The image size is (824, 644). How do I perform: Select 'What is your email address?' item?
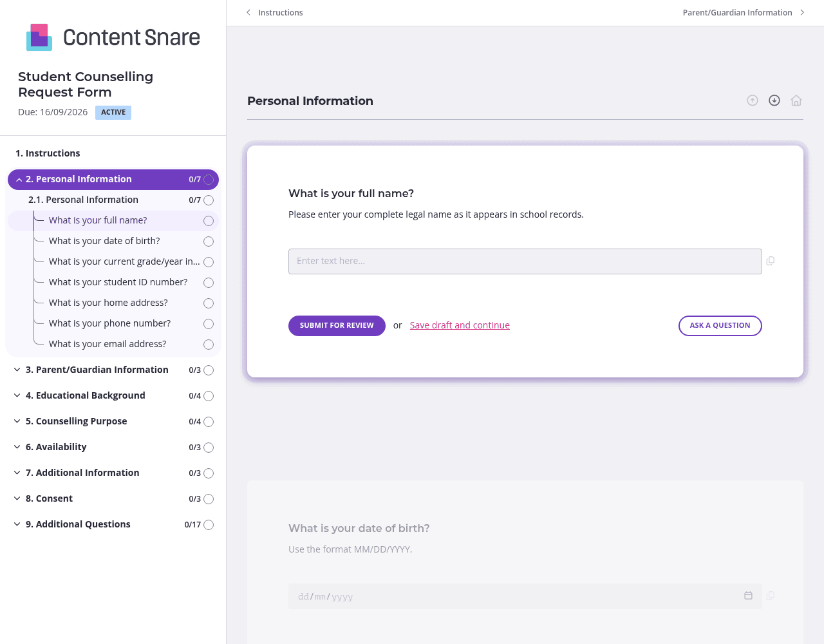tap(108, 344)
